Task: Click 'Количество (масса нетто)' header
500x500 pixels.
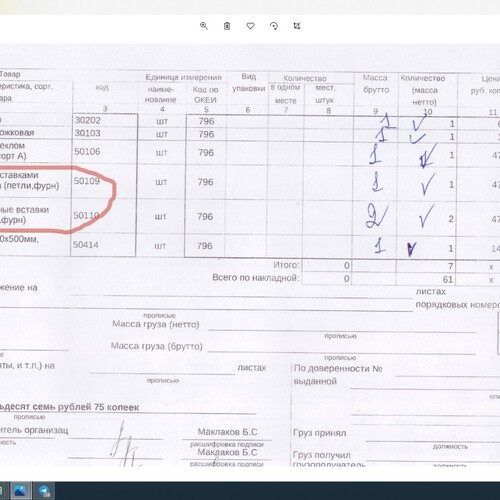Action: point(423,90)
